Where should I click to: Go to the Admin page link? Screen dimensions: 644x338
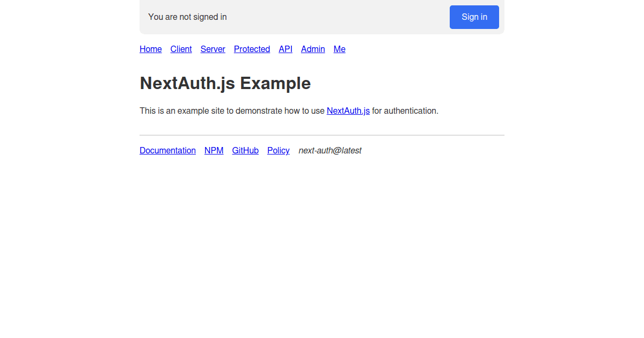tap(313, 49)
